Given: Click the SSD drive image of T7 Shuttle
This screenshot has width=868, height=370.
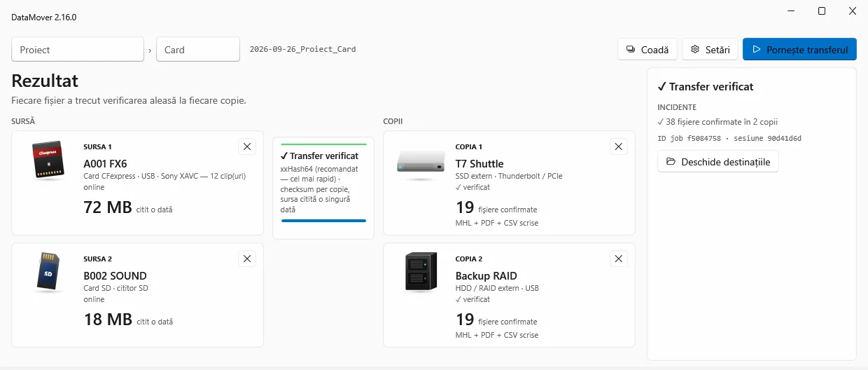Looking at the screenshot, I should coord(421,161).
